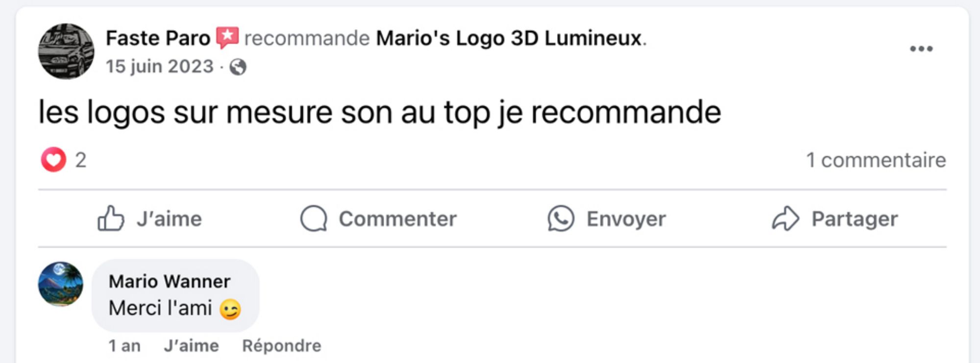Click the public globe privacy icon
The image size is (980, 363).
(x=238, y=67)
